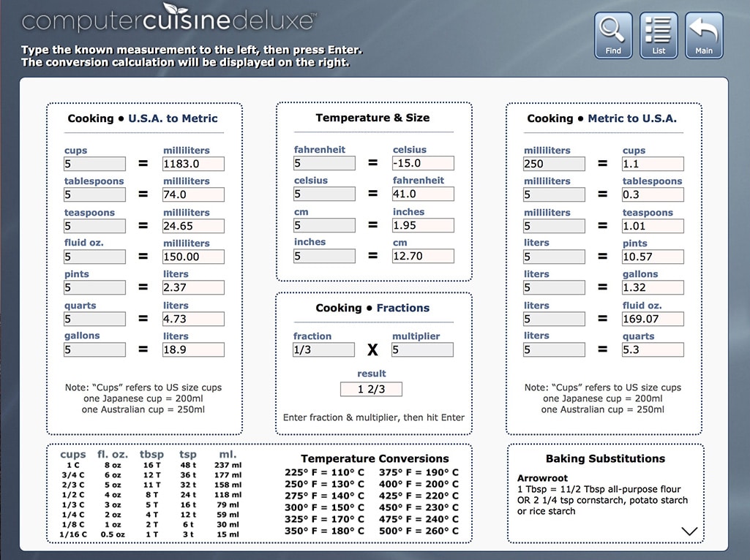
Task: Click the liters result 2.37
Action: click(193, 287)
